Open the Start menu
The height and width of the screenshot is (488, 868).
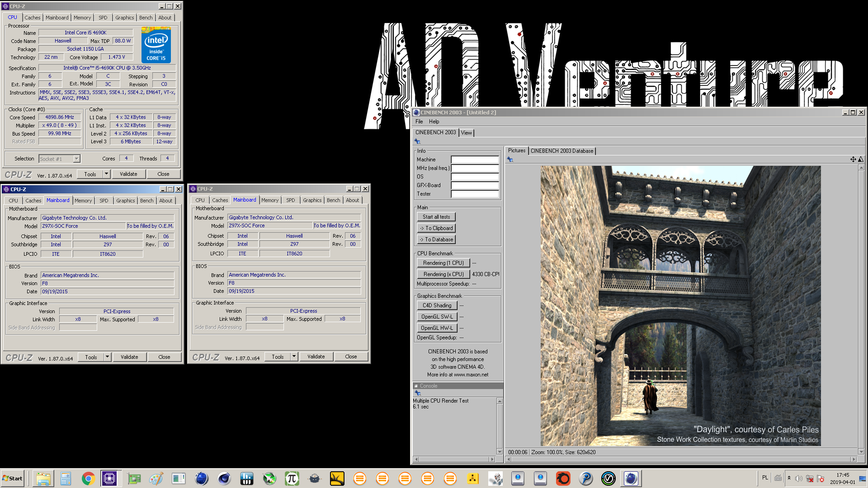(12, 479)
